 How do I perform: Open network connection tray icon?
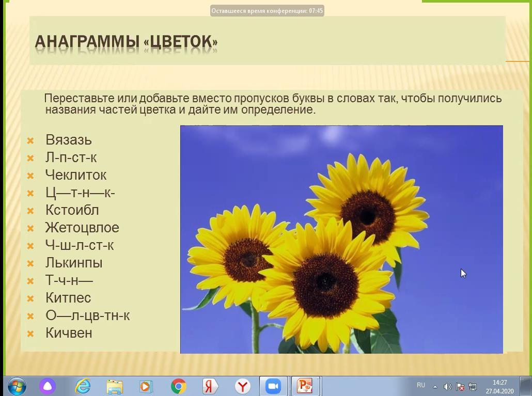[473, 387]
